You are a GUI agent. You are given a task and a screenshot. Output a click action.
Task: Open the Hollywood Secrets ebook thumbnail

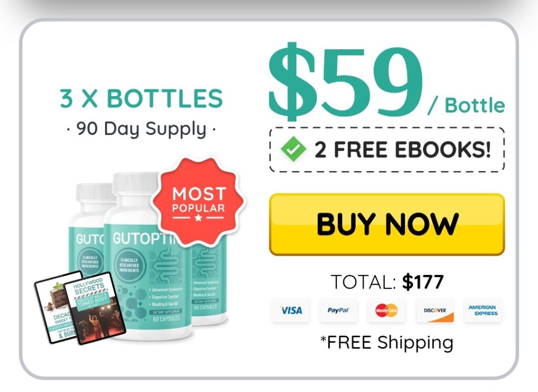click(x=95, y=308)
